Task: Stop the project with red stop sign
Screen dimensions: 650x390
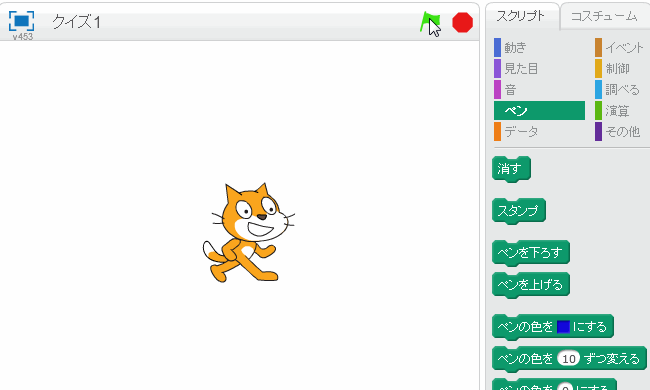Action: [x=462, y=22]
